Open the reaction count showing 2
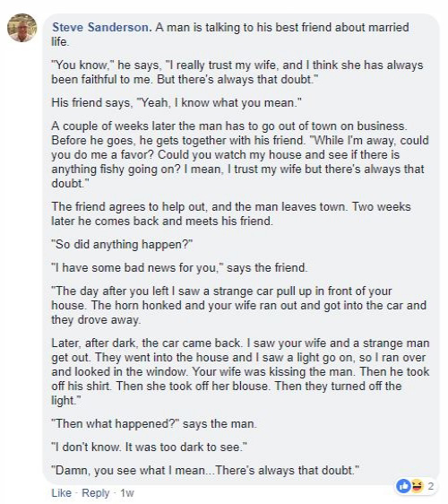The height and width of the screenshot is (504, 448). click(431, 486)
